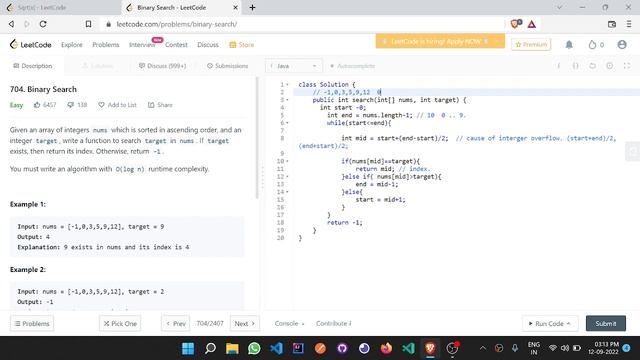Submit the solution
The image size is (640, 360).
pyautogui.click(x=606, y=323)
